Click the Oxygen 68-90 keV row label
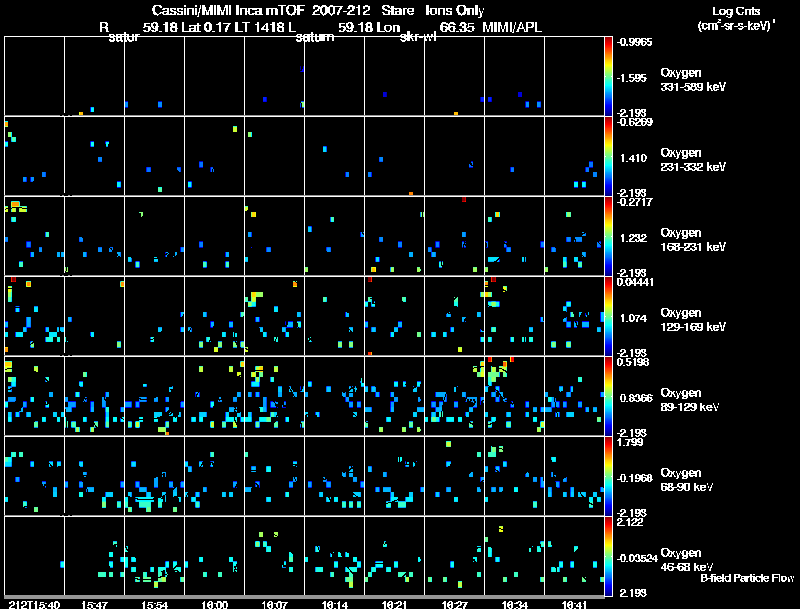 (687, 480)
